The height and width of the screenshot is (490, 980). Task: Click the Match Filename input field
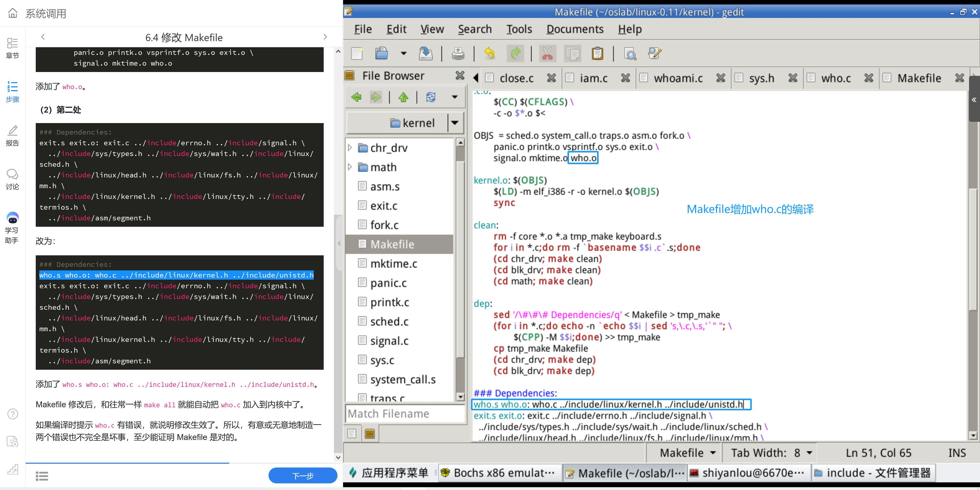(x=406, y=414)
